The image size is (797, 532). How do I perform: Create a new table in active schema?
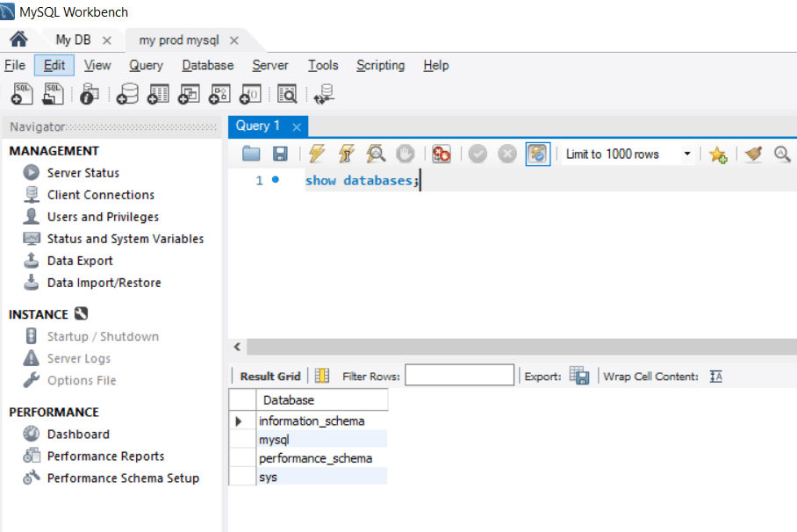pyautogui.click(x=157, y=93)
